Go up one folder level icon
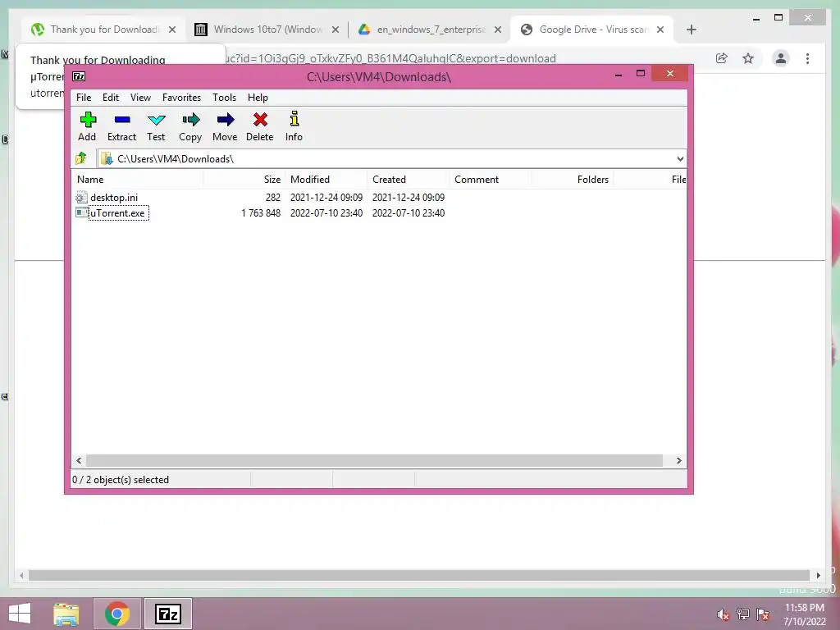 click(81, 158)
